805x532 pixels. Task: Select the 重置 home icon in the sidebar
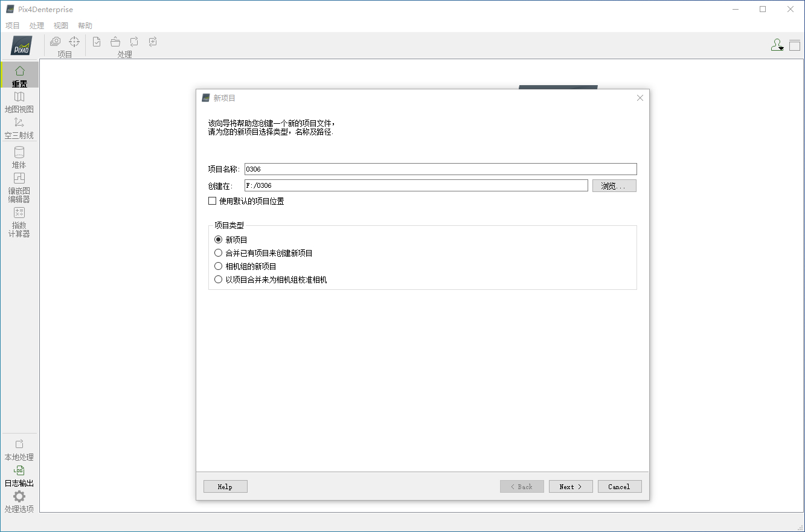[19, 75]
